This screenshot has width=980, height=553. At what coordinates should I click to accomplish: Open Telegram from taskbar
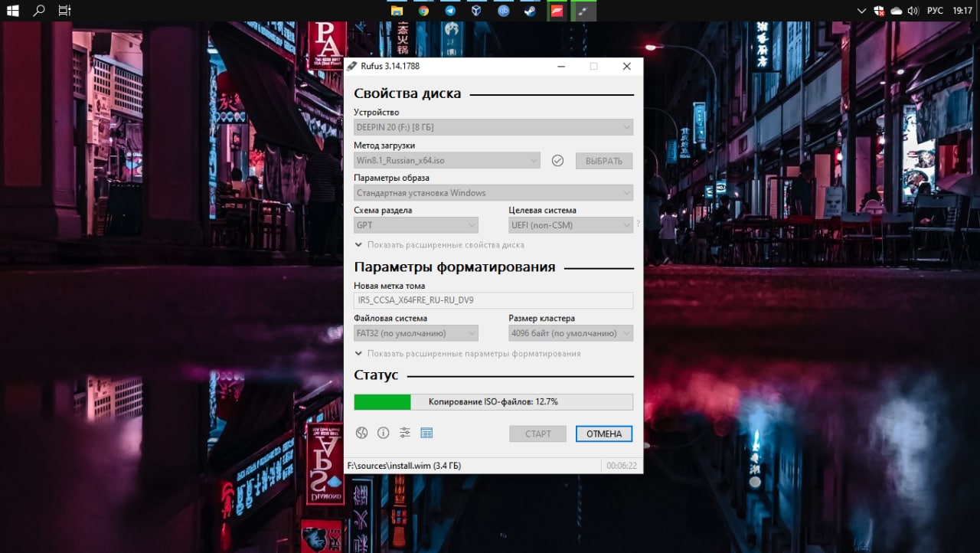(x=450, y=11)
